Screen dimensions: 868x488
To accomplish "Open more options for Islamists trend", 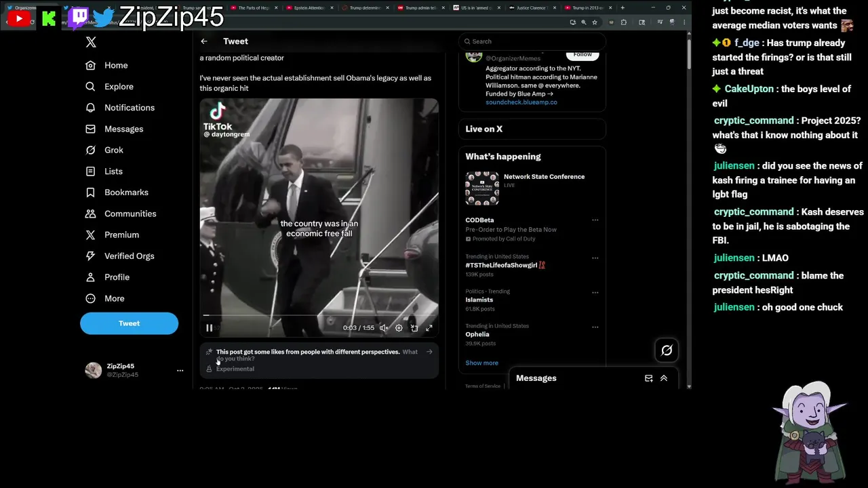I will click(x=595, y=293).
